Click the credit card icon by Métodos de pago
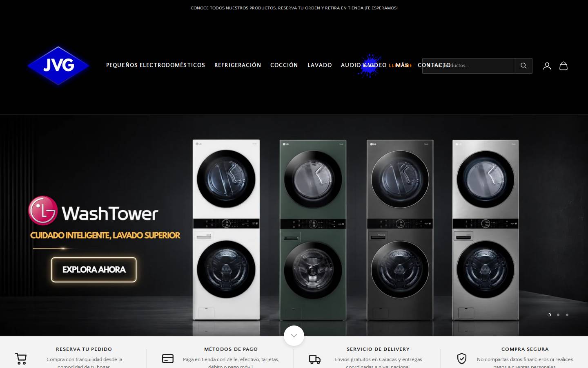The height and width of the screenshot is (368, 588). click(x=168, y=359)
